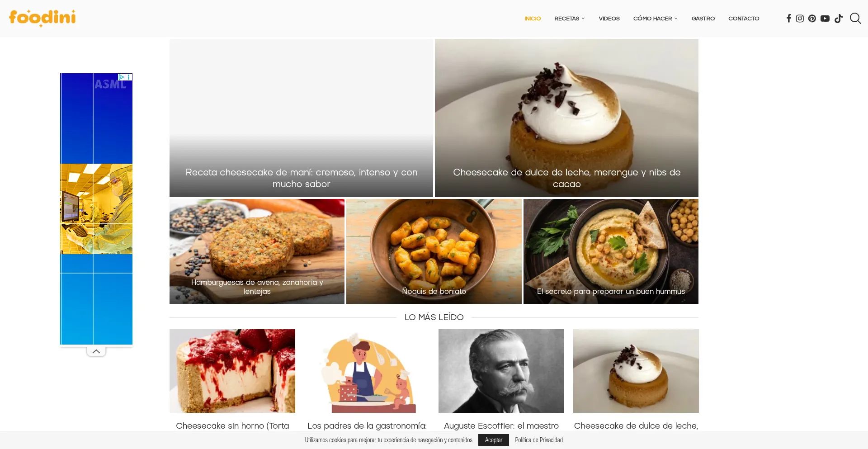The width and height of the screenshot is (868, 449).
Task: Open the Facebook social icon
Action: [788, 19]
